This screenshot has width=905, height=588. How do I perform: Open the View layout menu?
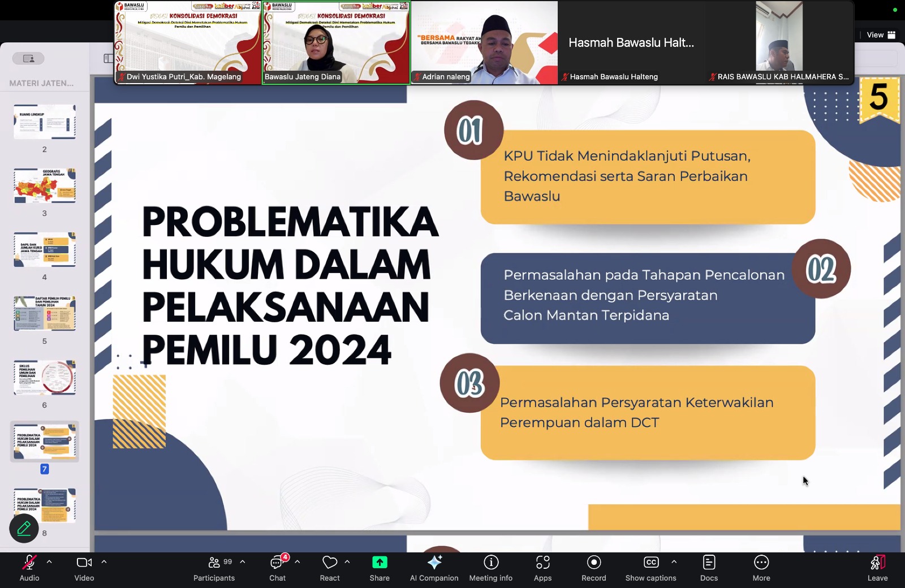(881, 35)
